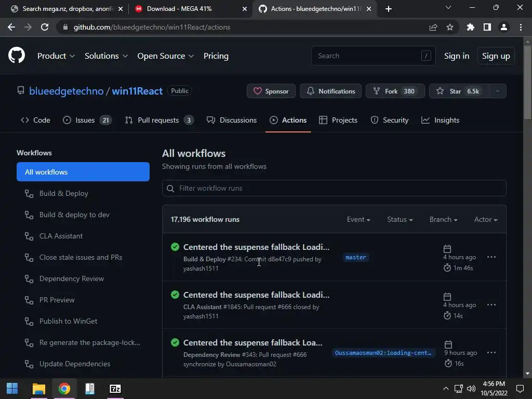The image size is (532, 399).
Task: Open the 7-Zip taskbar icon
Action: [x=115, y=389]
